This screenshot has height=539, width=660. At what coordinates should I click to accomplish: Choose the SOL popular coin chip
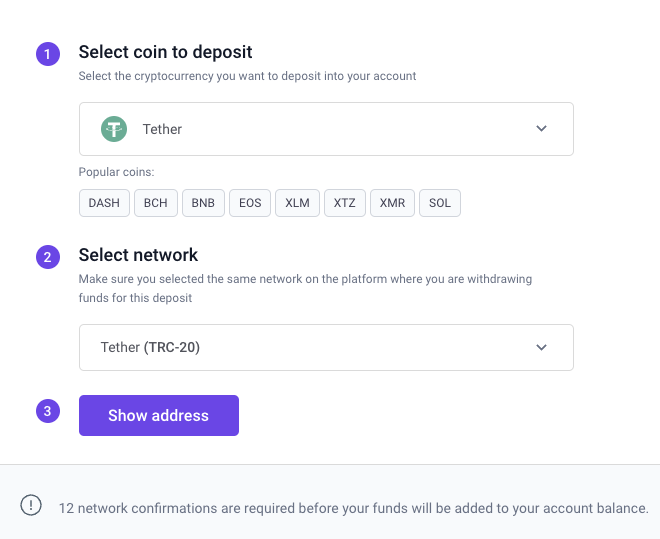coord(440,203)
